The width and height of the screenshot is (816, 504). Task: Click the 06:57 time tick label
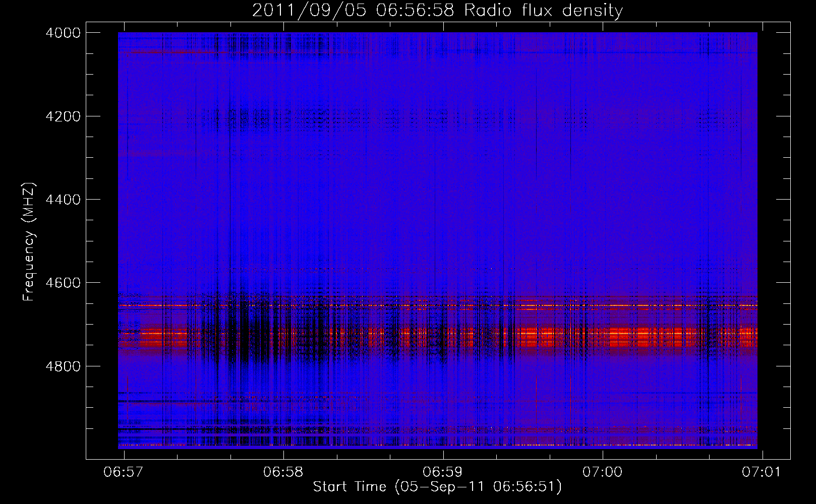click(x=124, y=472)
